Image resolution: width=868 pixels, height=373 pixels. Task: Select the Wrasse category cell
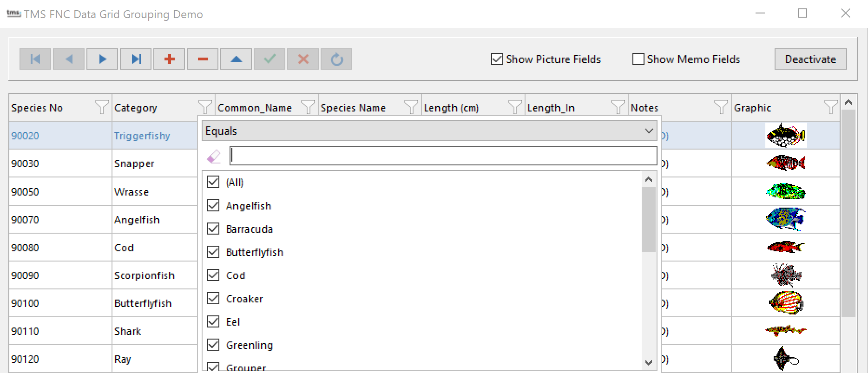pyautogui.click(x=155, y=192)
